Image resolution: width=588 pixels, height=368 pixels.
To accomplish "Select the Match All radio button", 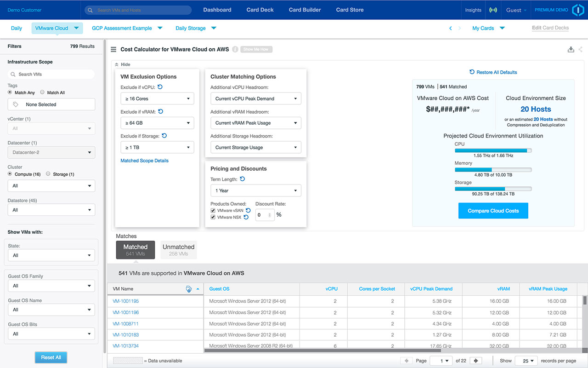I will 42,92.
